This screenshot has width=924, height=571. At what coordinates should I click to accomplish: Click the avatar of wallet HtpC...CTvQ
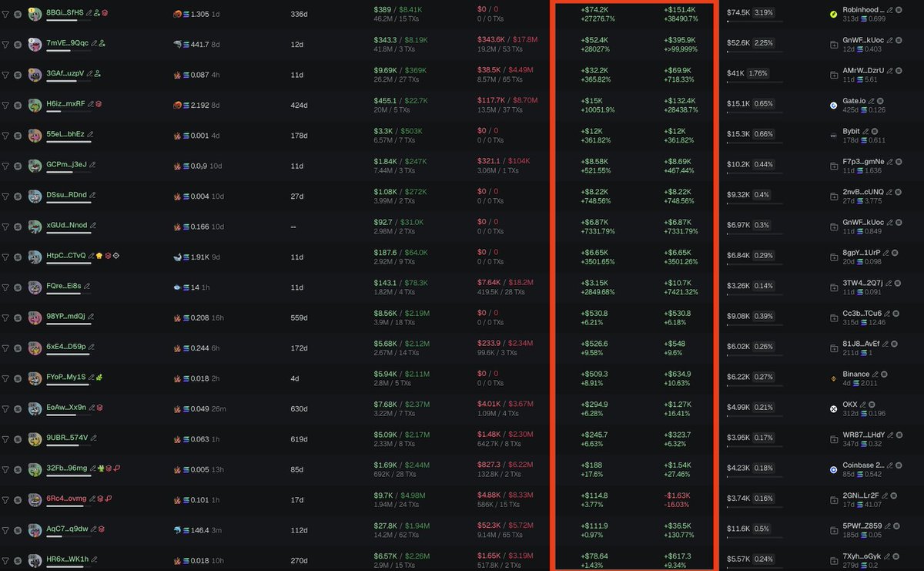[35, 257]
